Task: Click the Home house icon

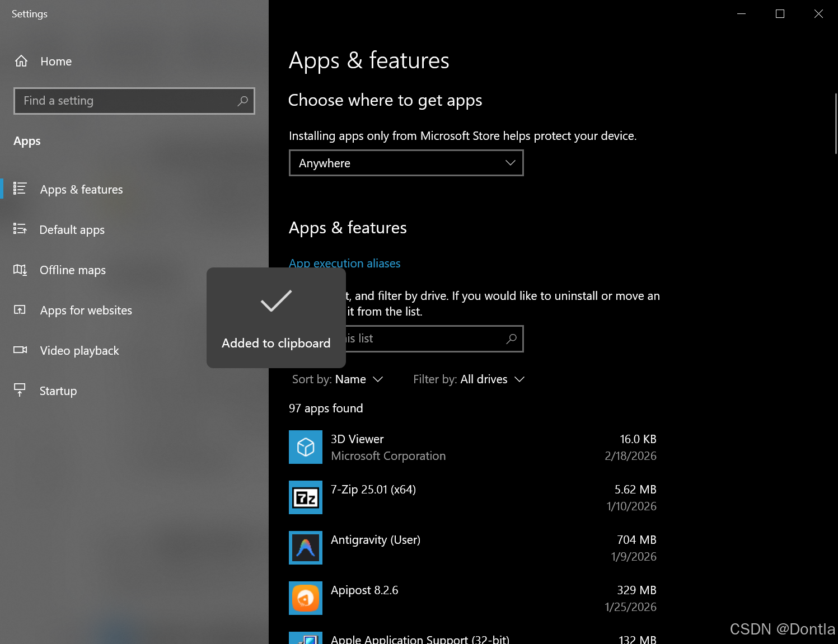Action: (21, 61)
